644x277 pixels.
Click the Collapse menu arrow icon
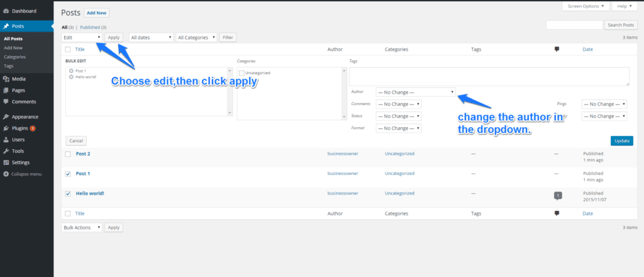click(6, 174)
